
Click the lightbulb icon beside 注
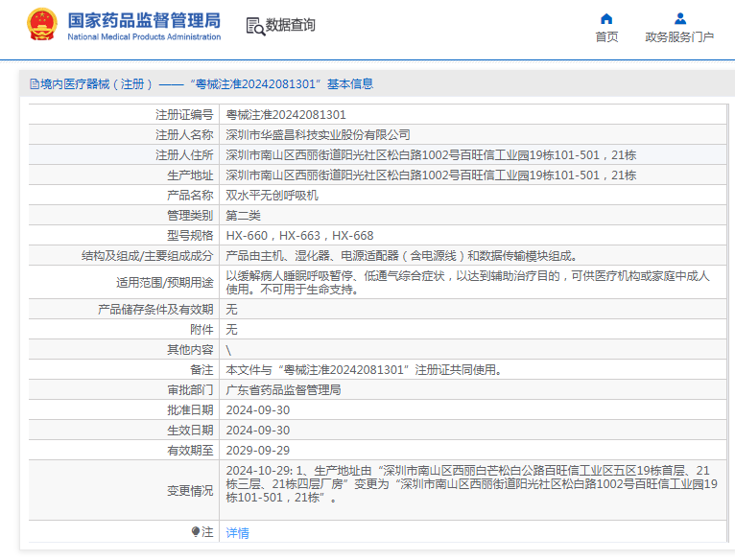(197, 532)
